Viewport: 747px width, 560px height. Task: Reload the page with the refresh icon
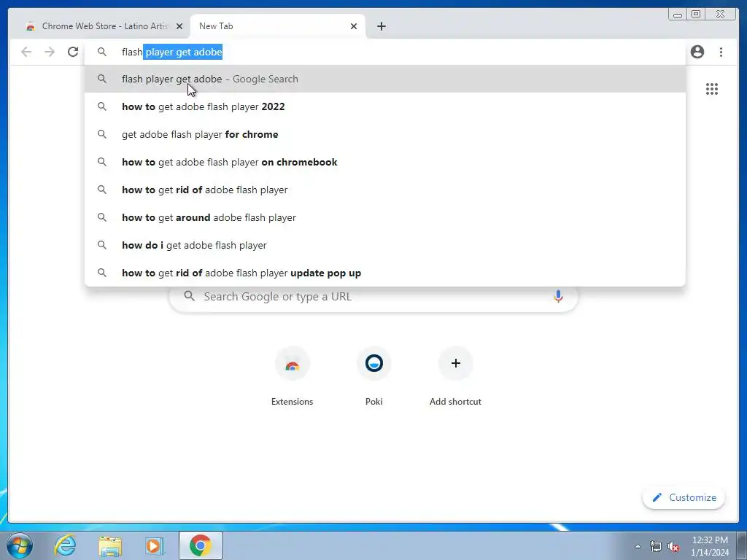coord(73,52)
